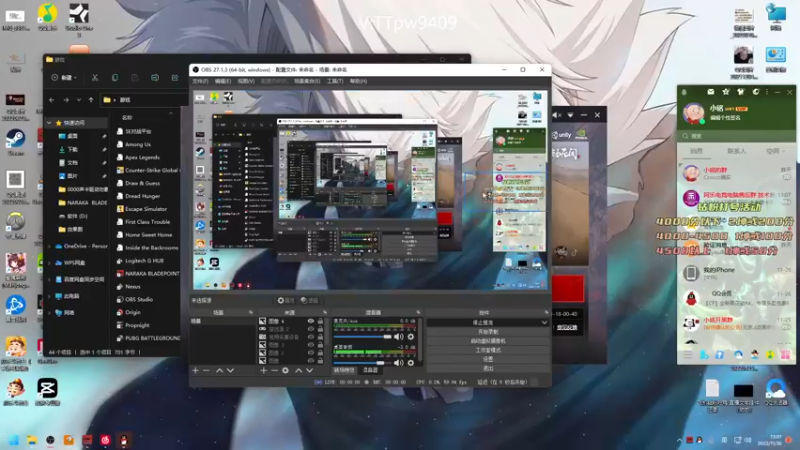This screenshot has width=800, height=450.
Task: Move selected source down in OBS
Action: click(310, 370)
